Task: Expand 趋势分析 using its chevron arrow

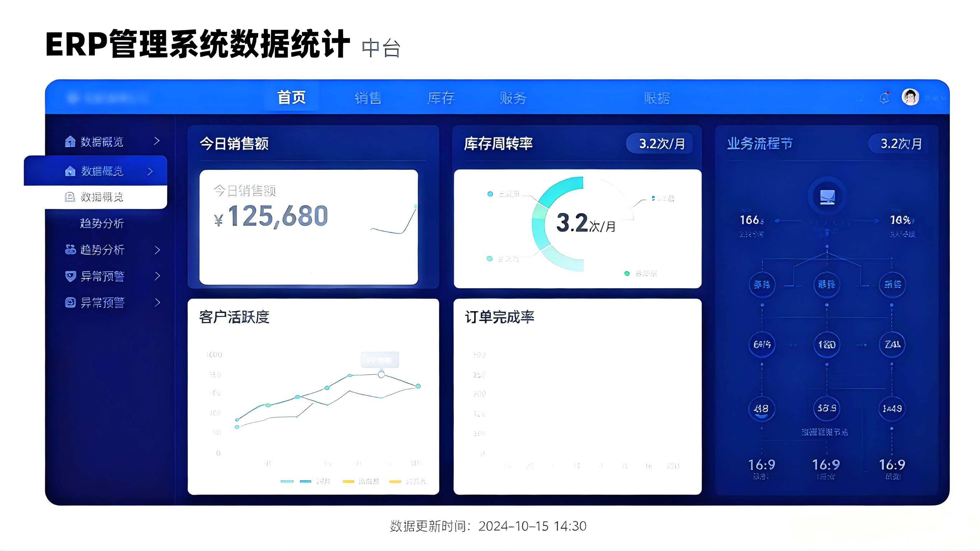Action: tap(157, 249)
